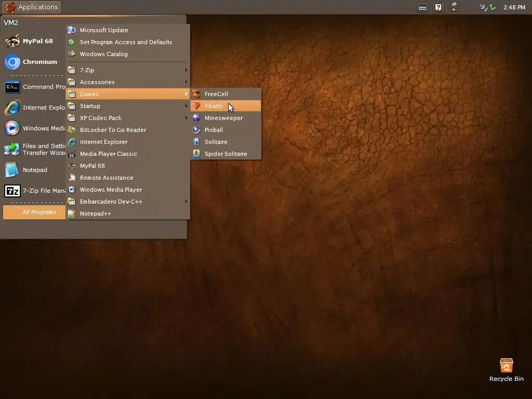This screenshot has height=399, width=532.
Task: Click the Windows Media Player icon in left pane
Action: (12, 128)
